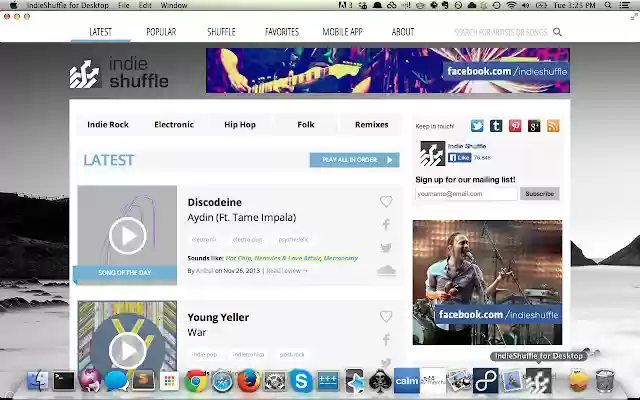Open the Apple menu
Image resolution: width=640 pixels, height=400 pixels.
(13, 5)
